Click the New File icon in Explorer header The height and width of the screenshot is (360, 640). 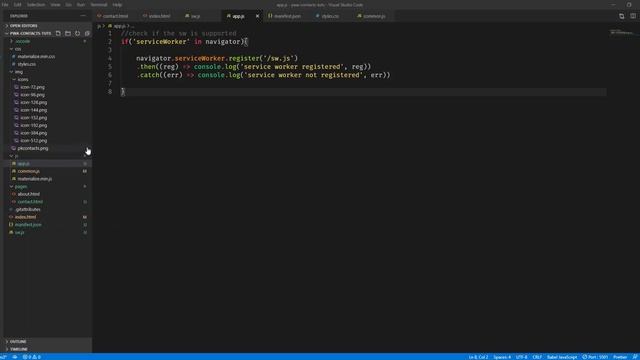[58, 33]
